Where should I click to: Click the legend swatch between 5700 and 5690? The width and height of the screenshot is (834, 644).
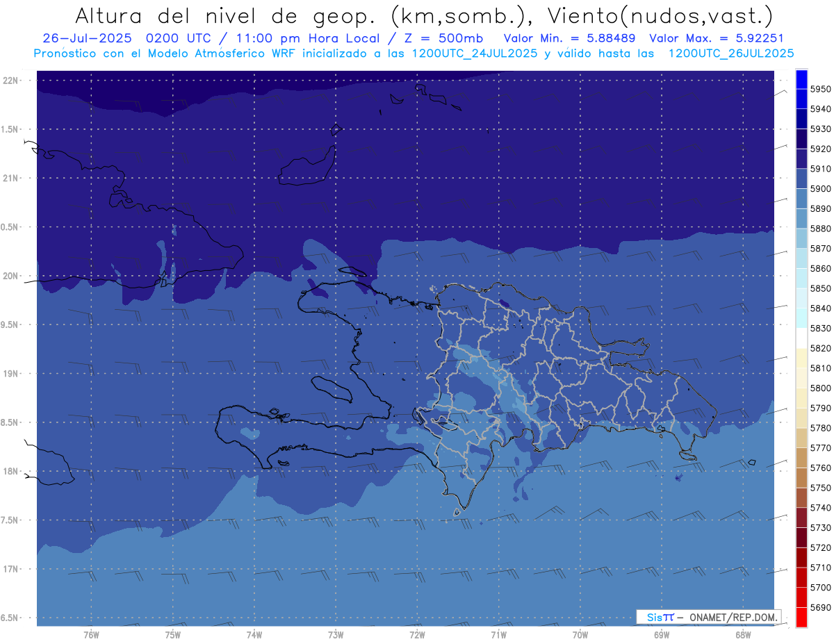801,597
